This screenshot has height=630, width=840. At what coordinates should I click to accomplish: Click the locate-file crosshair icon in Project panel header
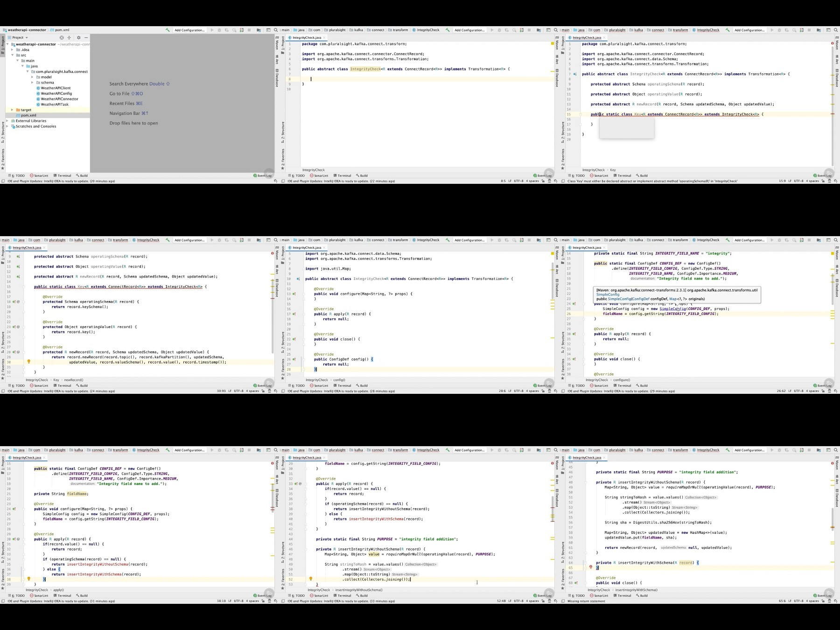pyautogui.click(x=61, y=37)
